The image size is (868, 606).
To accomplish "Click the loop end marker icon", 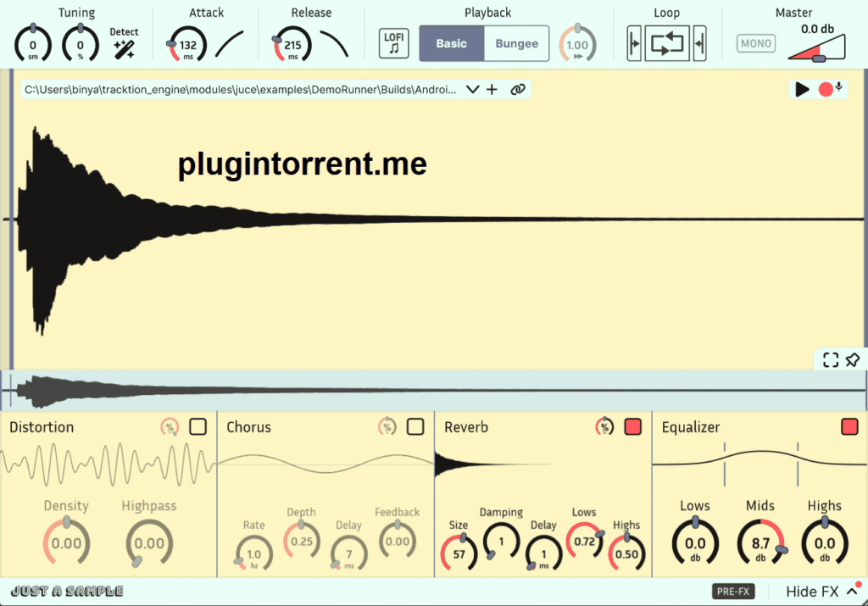I will click(x=699, y=43).
